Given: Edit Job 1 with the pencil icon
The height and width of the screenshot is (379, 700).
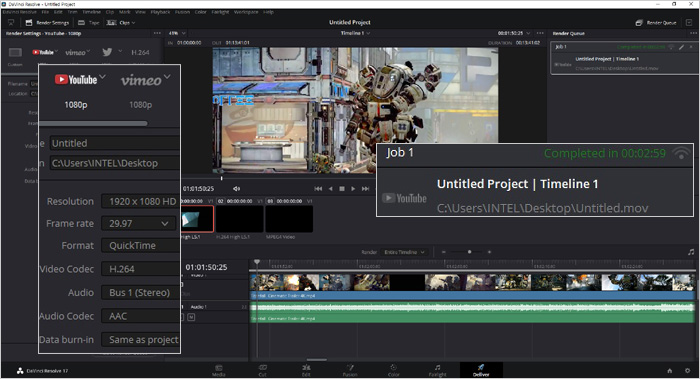Looking at the screenshot, I should click(681, 46).
